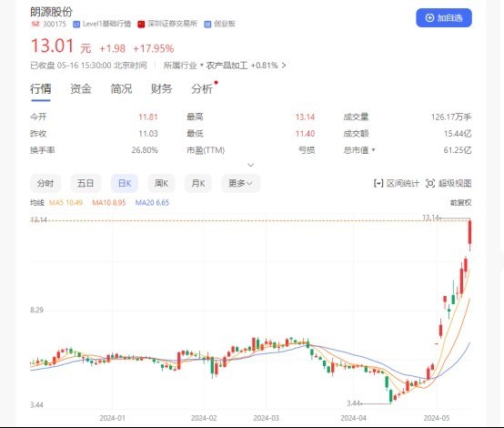
Task: Open 超级视图 super view icon
Action: [430, 183]
